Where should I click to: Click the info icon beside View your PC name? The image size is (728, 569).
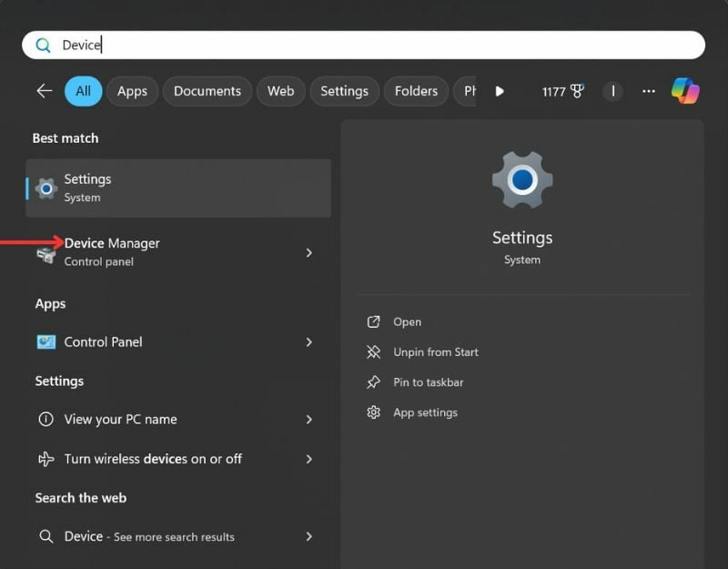point(46,419)
